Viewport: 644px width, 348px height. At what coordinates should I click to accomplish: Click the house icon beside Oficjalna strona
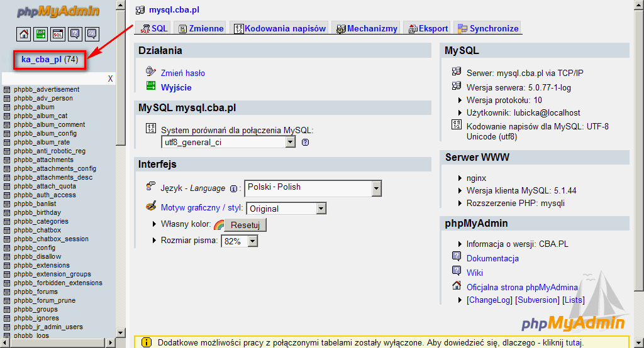click(x=457, y=285)
